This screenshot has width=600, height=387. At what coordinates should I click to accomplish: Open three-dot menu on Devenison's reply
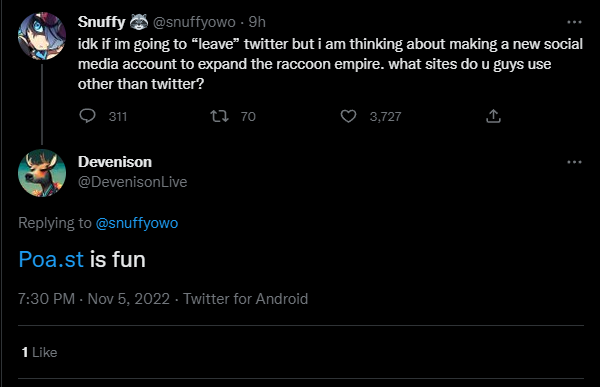pyautogui.click(x=574, y=162)
